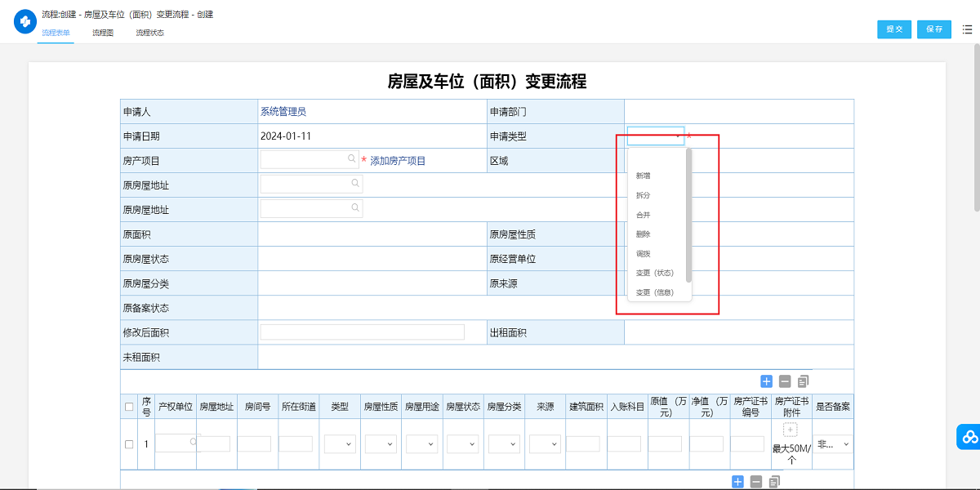
Task: Expand the 类型 dropdown in row 1
Action: coord(340,444)
